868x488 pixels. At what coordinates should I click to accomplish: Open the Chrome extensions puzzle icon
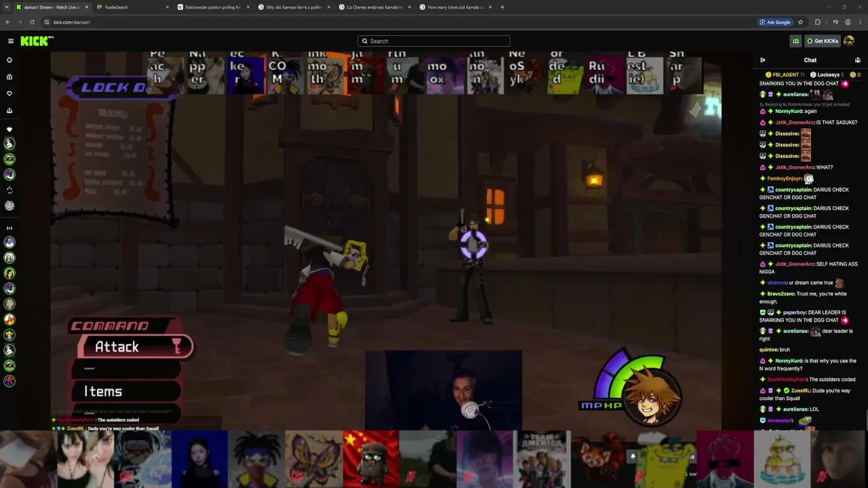[817, 22]
